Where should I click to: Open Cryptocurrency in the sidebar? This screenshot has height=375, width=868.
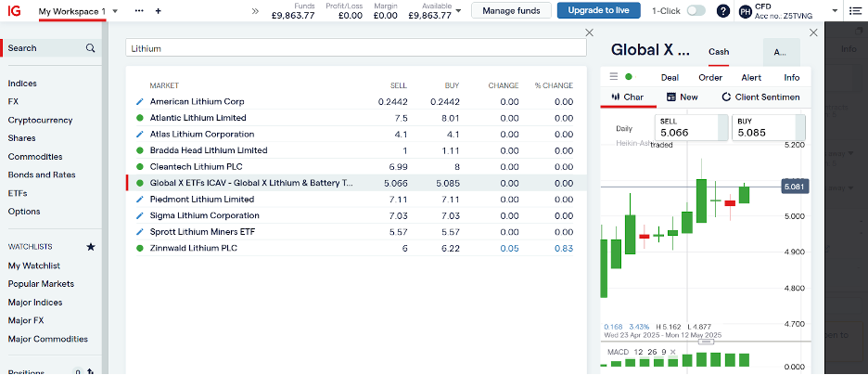tap(41, 120)
